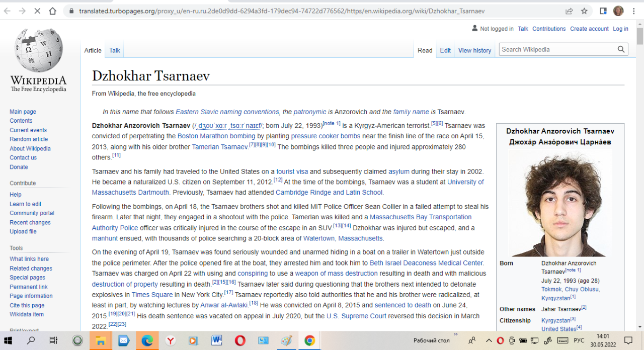Open Cambridge Rindge and Latin School link
The width and height of the screenshot is (644, 350).
point(329,192)
